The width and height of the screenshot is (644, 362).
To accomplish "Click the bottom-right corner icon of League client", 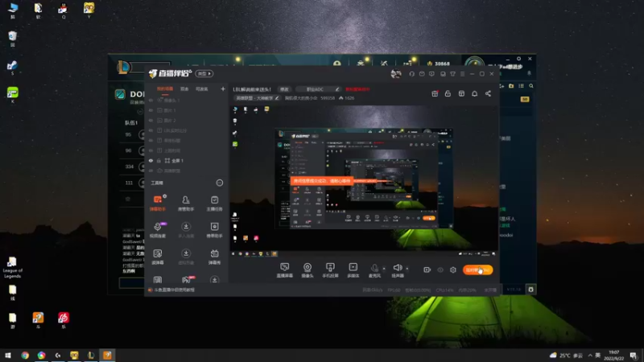I will click(530, 290).
